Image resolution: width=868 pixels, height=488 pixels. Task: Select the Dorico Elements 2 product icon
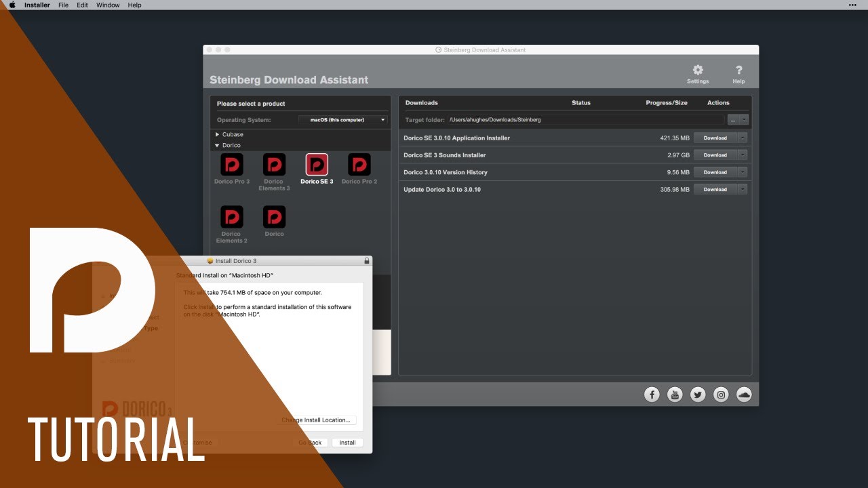pos(232,217)
